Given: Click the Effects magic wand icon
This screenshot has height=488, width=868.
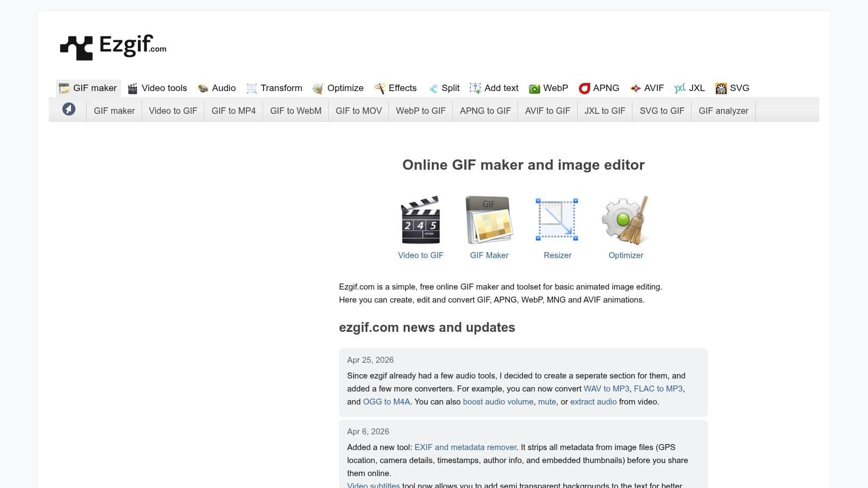Looking at the screenshot, I should [380, 88].
